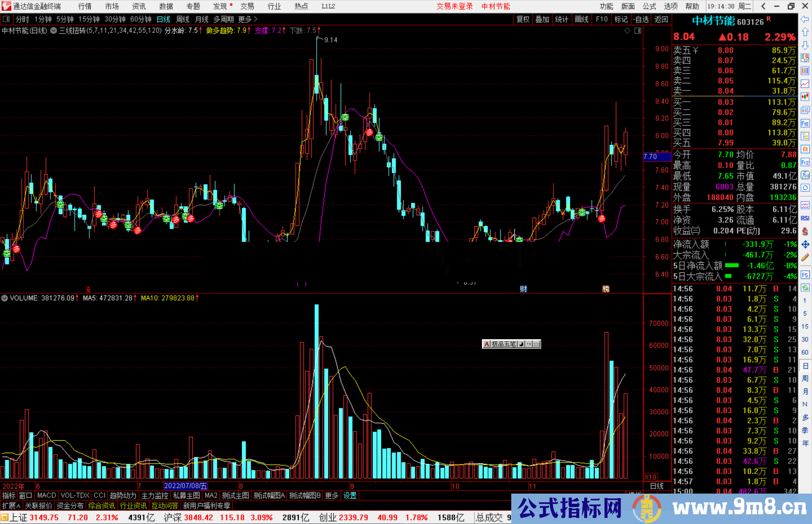This screenshot has height=524, width=812.
Task: Click the back arrow icon in right sidebar
Action: point(805,19)
